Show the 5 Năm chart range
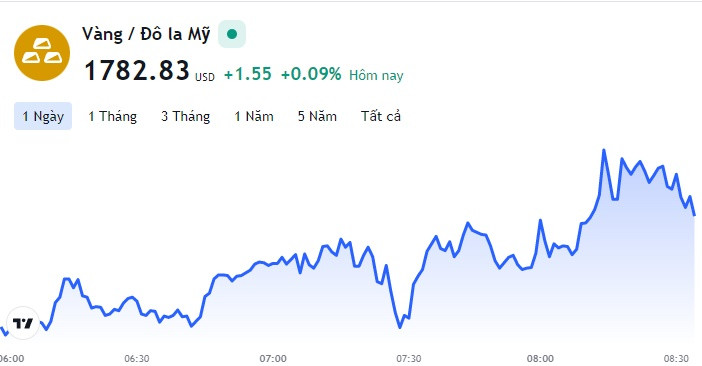702x366 pixels. tap(317, 116)
